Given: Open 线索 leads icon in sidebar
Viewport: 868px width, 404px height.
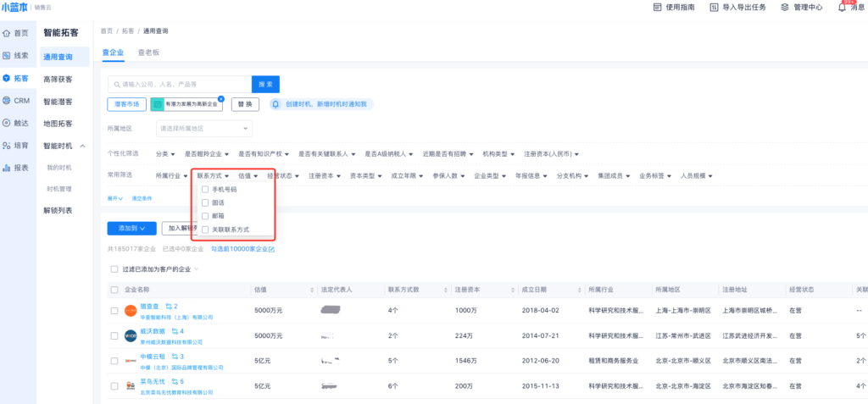Looking at the screenshot, I should [x=8, y=56].
